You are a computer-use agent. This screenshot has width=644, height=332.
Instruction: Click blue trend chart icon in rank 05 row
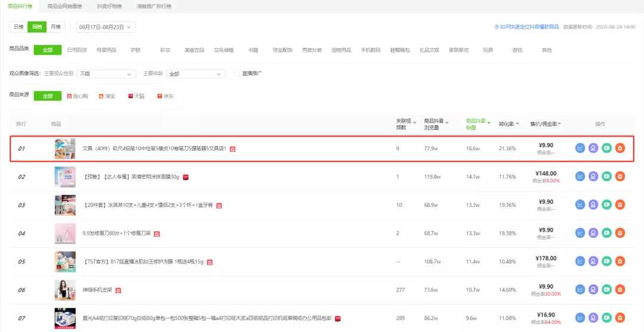point(580,261)
